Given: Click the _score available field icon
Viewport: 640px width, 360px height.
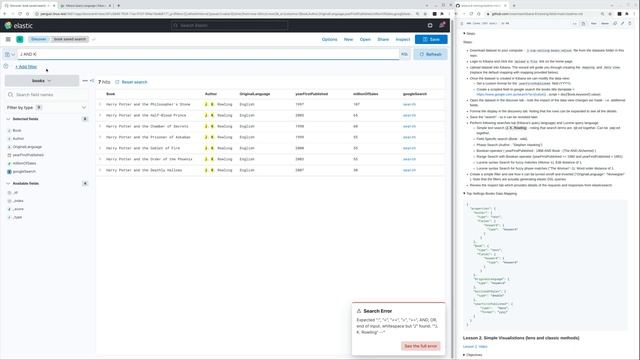Looking at the screenshot, I should 9,209.
